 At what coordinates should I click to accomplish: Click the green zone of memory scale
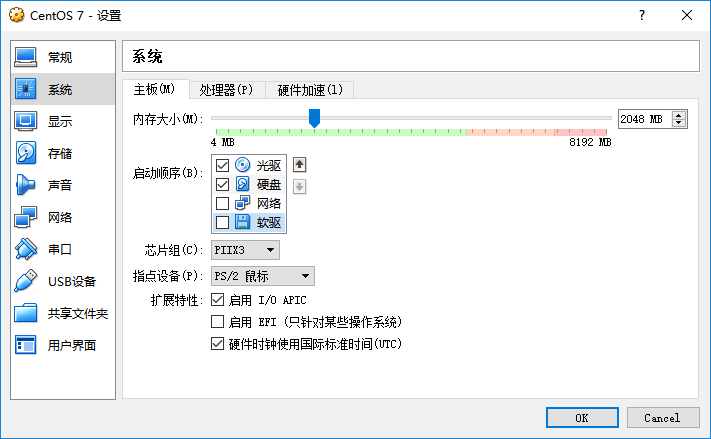(339, 132)
